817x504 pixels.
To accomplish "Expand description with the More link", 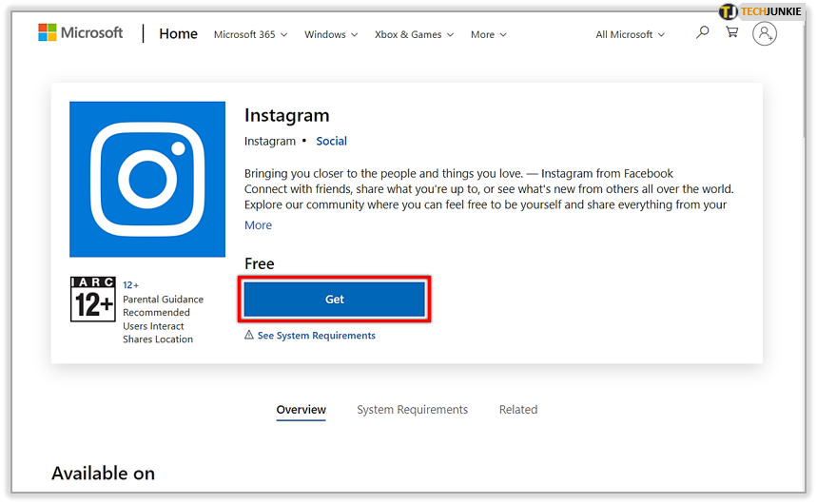I will point(258,225).
